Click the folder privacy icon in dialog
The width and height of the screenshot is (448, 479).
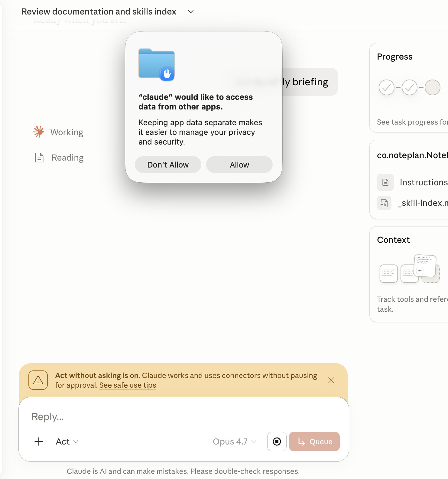[x=157, y=64]
